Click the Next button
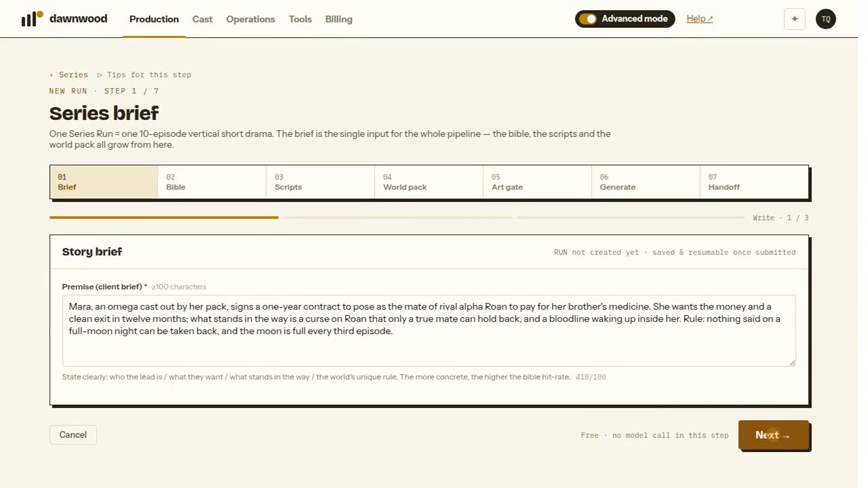The image size is (868, 488). point(773,435)
